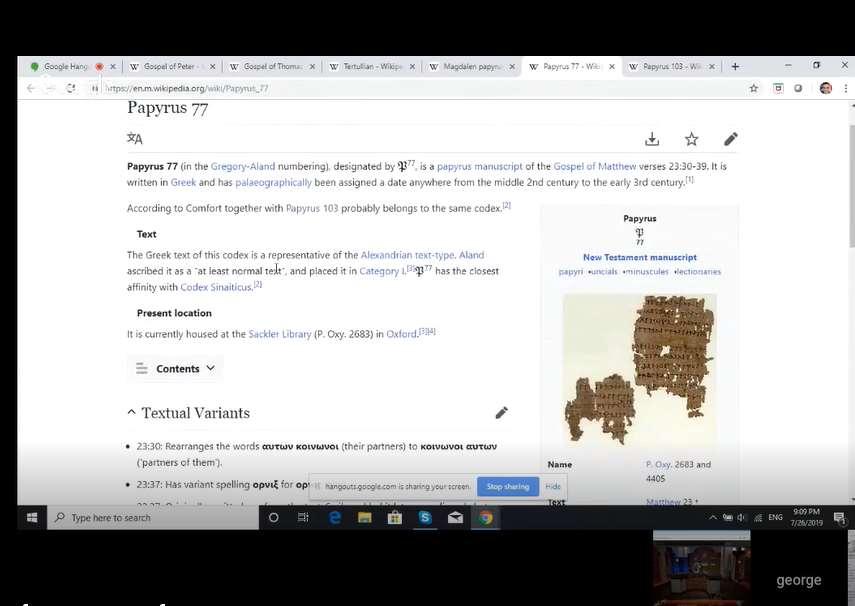This screenshot has width=855, height=606.
Task: Open Cortana circle icon on taskbar
Action: [x=274, y=517]
